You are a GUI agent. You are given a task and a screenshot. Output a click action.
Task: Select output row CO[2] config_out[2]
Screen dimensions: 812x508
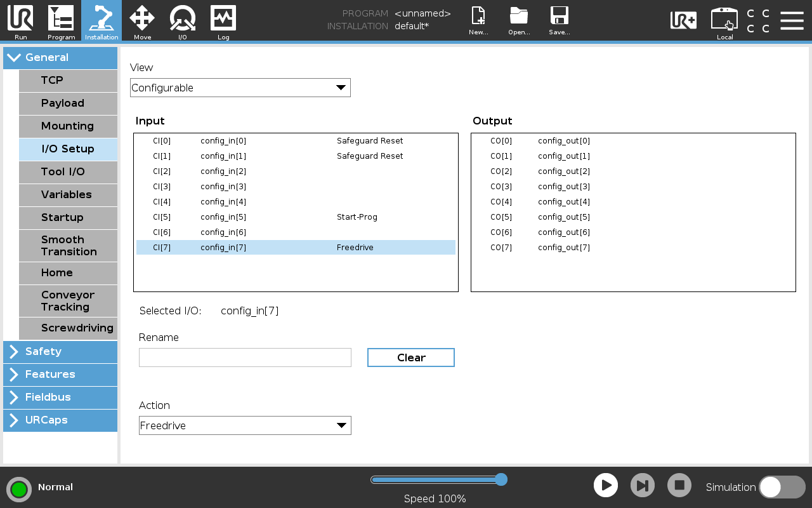tap(633, 171)
